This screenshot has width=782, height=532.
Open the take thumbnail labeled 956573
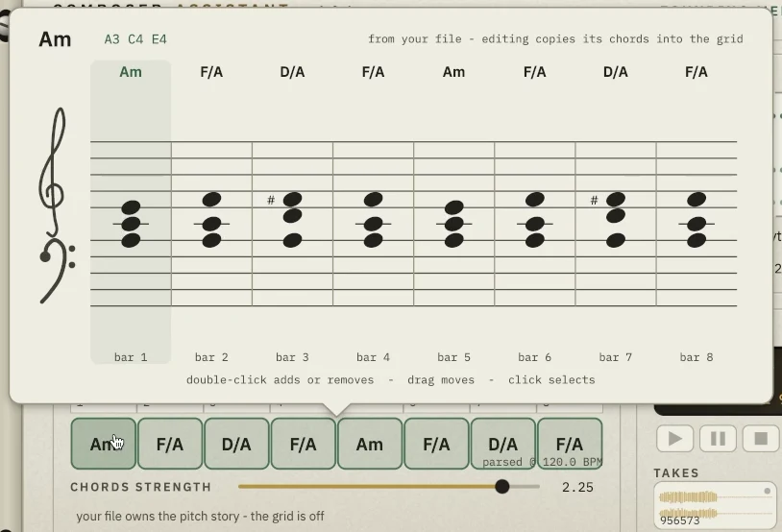[715, 505]
